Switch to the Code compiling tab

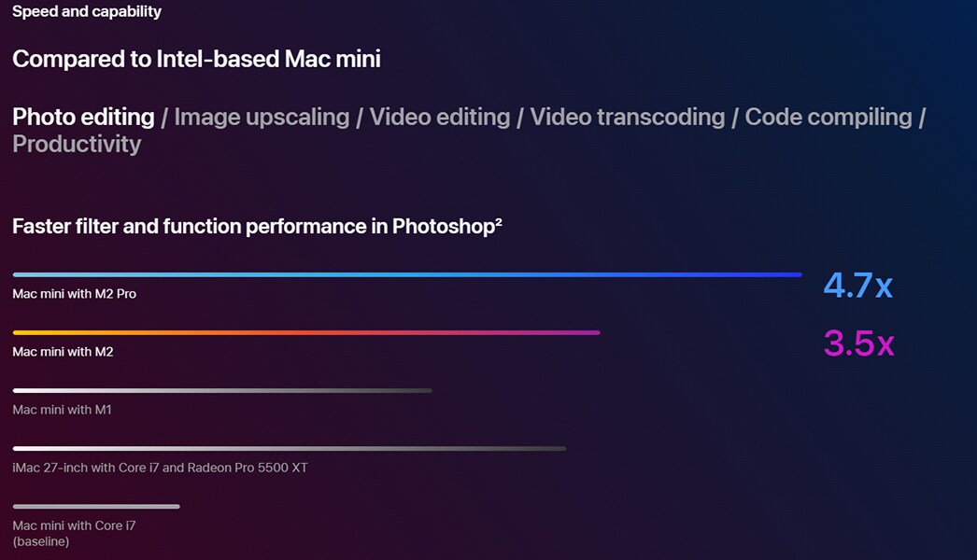click(828, 118)
